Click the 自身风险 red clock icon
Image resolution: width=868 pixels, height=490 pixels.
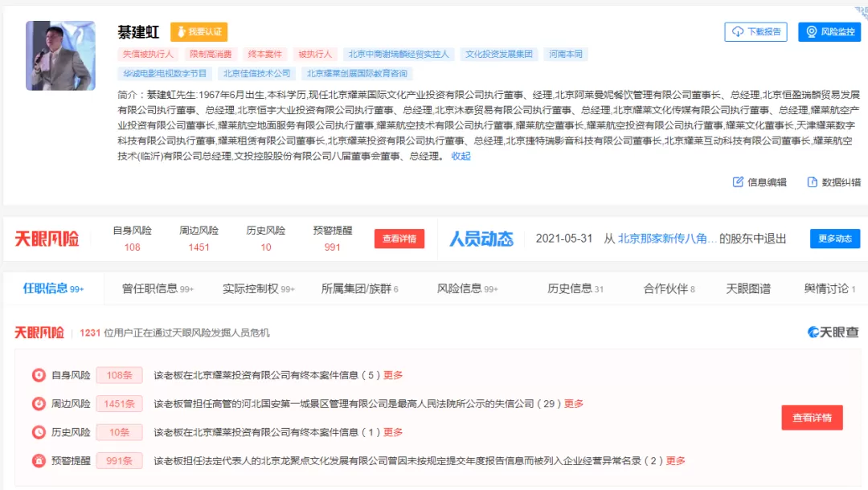coord(39,375)
